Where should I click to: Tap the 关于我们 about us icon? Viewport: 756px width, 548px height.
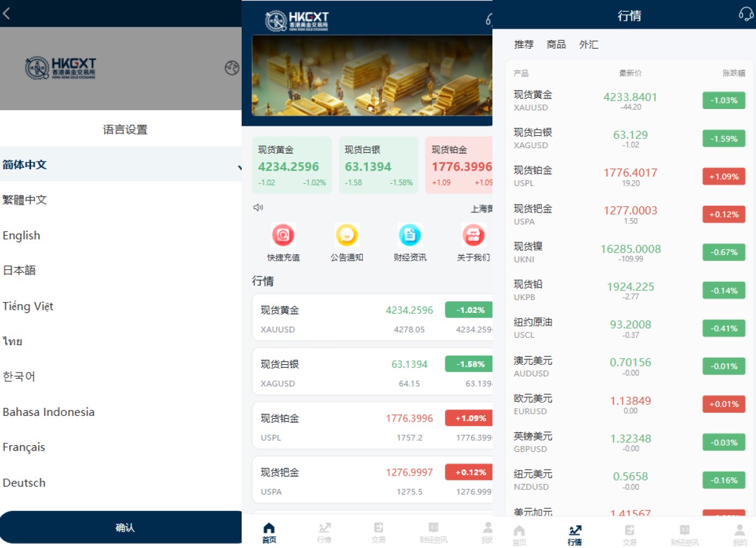[x=474, y=235]
